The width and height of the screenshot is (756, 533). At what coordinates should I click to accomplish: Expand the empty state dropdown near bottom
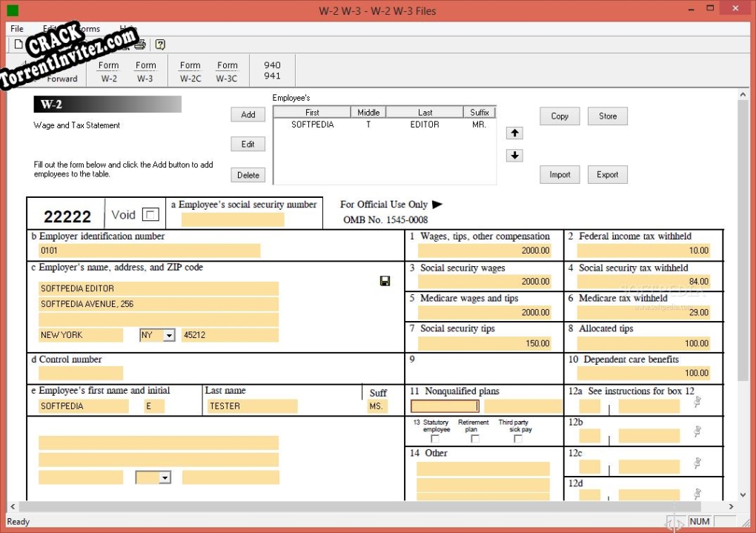tap(166, 477)
